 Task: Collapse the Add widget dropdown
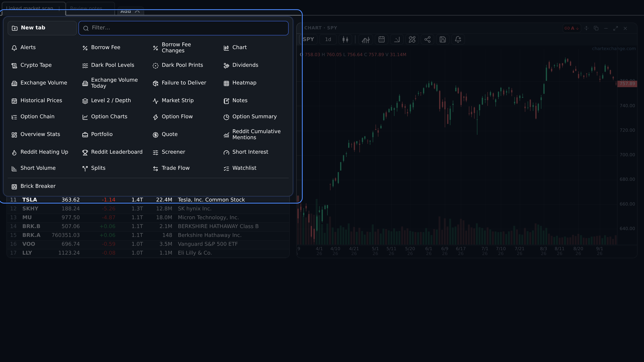(130, 11)
